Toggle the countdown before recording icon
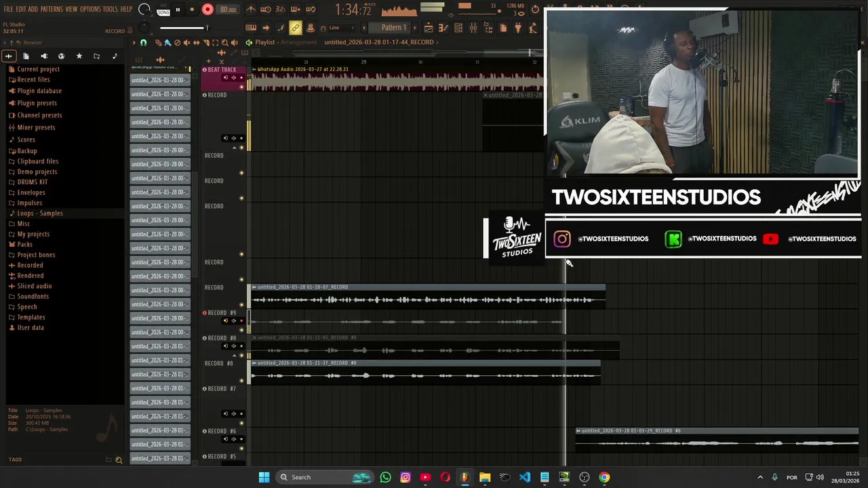The width and height of the screenshot is (868, 488). point(280,9)
